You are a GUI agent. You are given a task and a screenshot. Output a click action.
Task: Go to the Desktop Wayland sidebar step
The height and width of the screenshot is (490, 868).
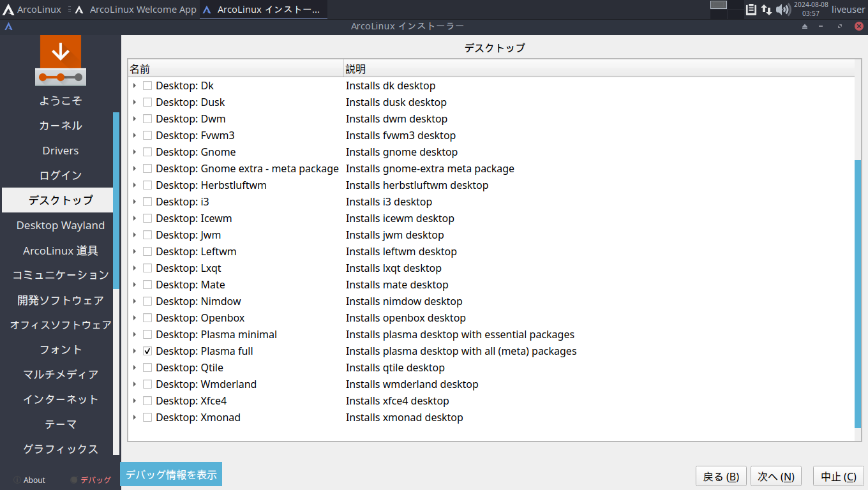coord(61,225)
